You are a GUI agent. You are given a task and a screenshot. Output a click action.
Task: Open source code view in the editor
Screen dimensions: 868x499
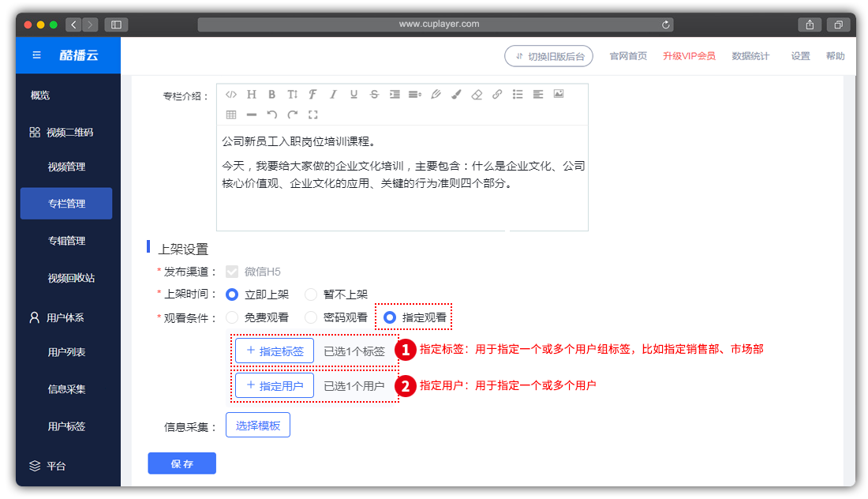click(x=230, y=94)
